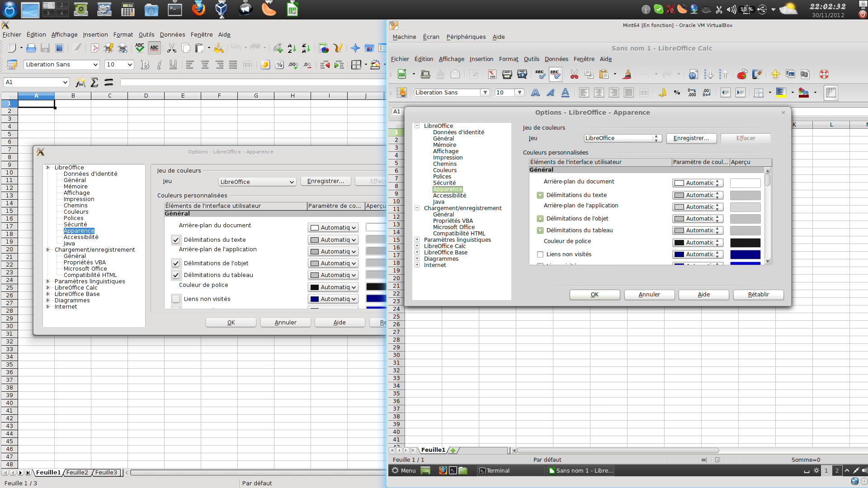Open Outils menu in VirtualBox Calc window
This screenshot has height=488, width=868.
(x=531, y=59)
